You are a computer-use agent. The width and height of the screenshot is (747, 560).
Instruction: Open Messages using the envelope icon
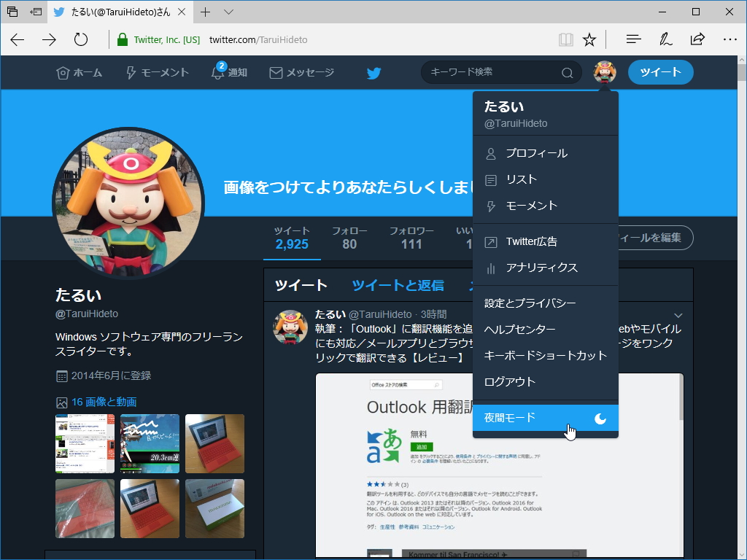(x=276, y=72)
